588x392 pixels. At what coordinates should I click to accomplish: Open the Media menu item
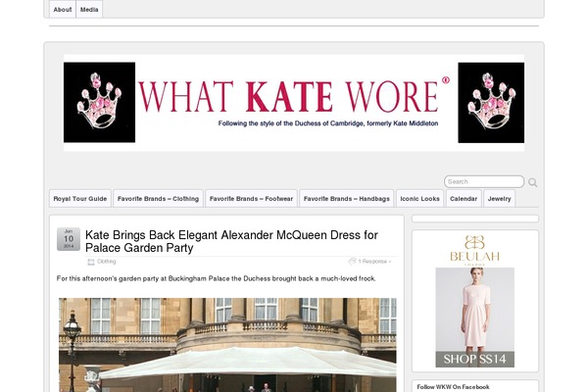89,10
